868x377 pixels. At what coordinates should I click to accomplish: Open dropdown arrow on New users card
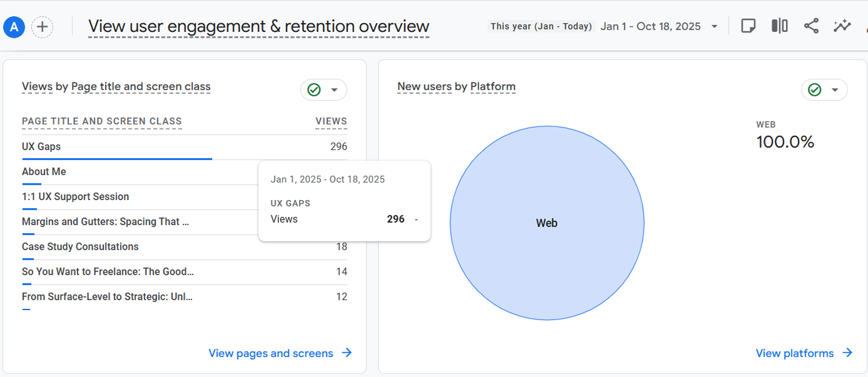point(835,90)
